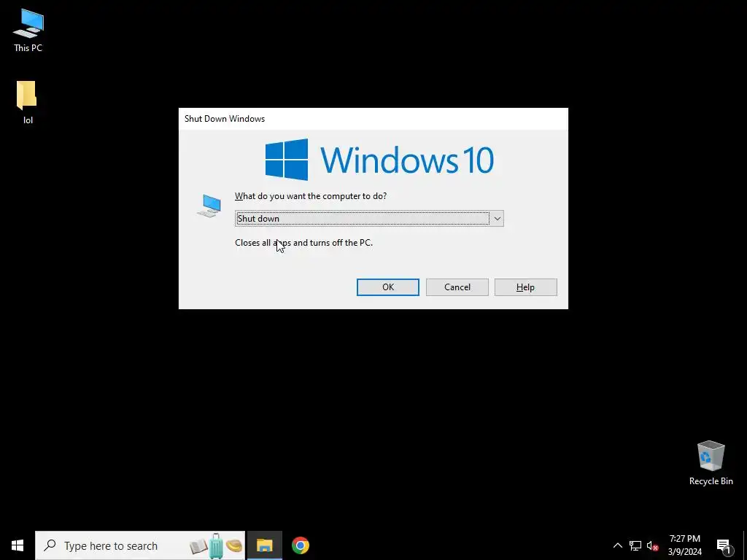
Task: Launch Google Chrome from the taskbar
Action: pyautogui.click(x=300, y=545)
